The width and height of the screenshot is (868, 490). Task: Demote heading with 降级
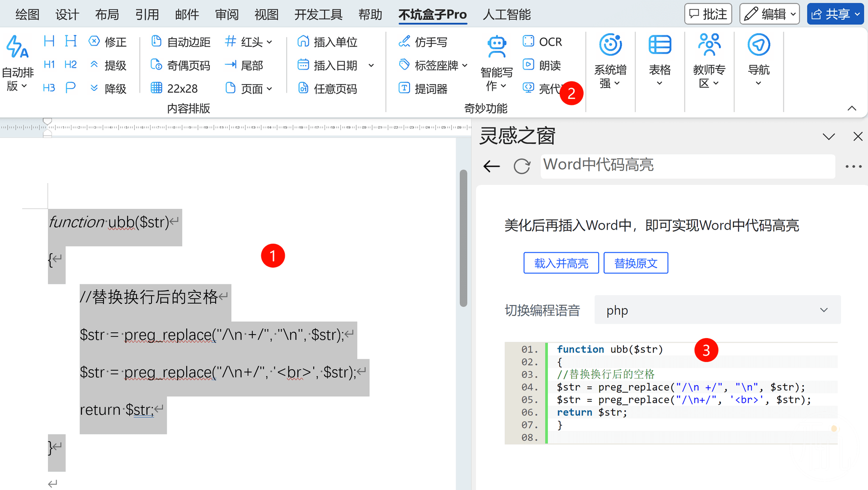pyautogui.click(x=108, y=89)
